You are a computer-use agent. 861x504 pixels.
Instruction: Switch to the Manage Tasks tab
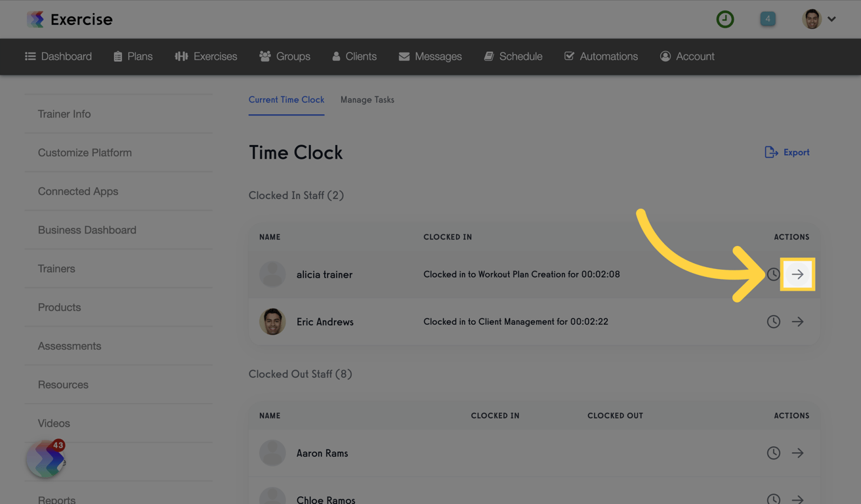tap(367, 100)
